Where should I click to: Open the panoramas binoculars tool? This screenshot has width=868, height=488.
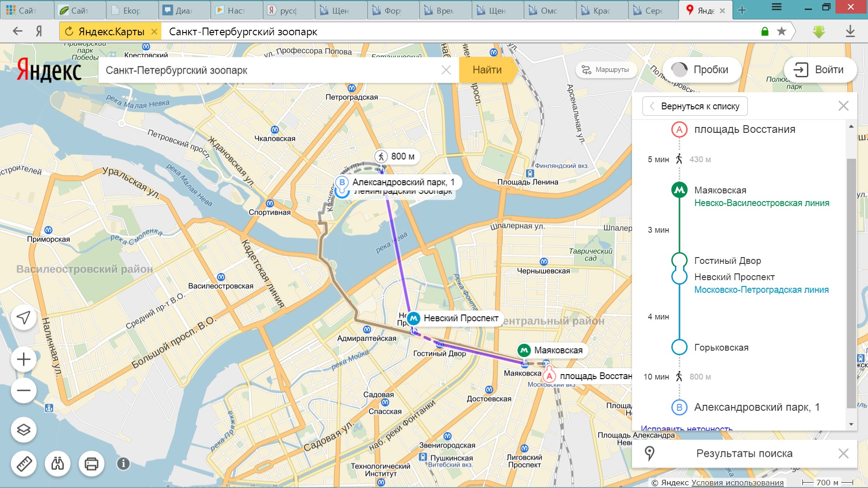click(x=57, y=464)
